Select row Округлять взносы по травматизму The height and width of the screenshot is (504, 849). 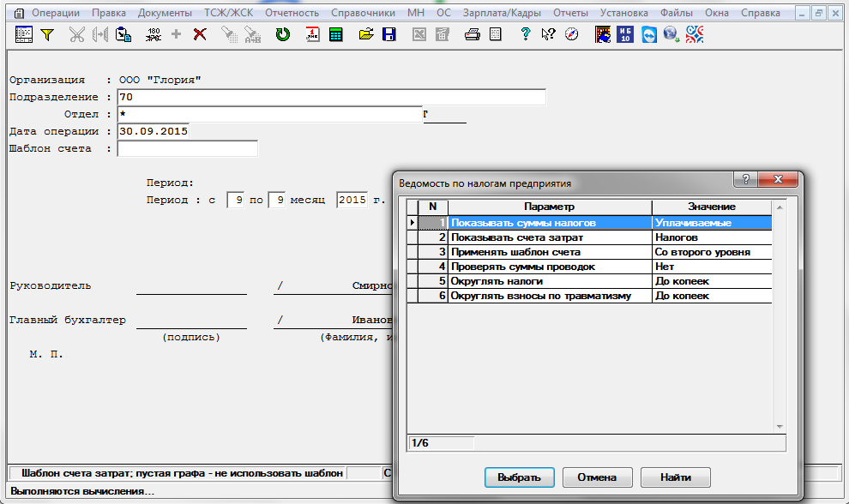click(x=589, y=296)
